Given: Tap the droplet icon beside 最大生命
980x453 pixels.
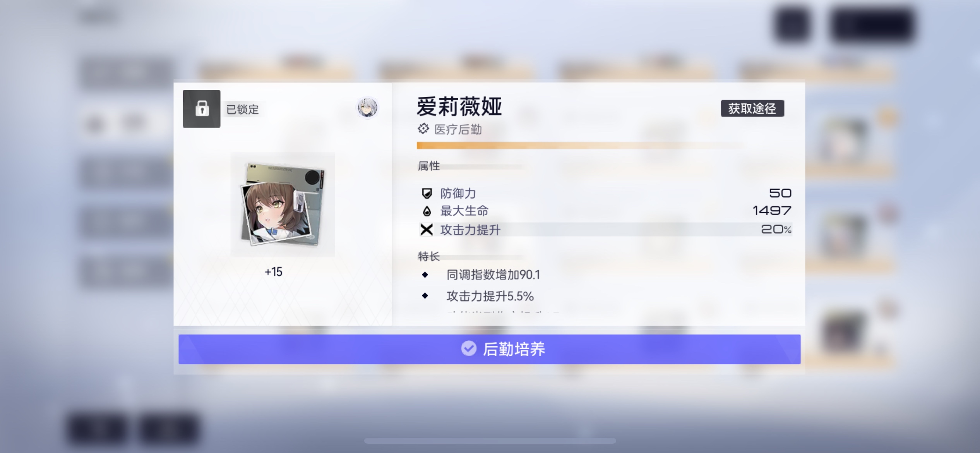Looking at the screenshot, I should 427,211.
